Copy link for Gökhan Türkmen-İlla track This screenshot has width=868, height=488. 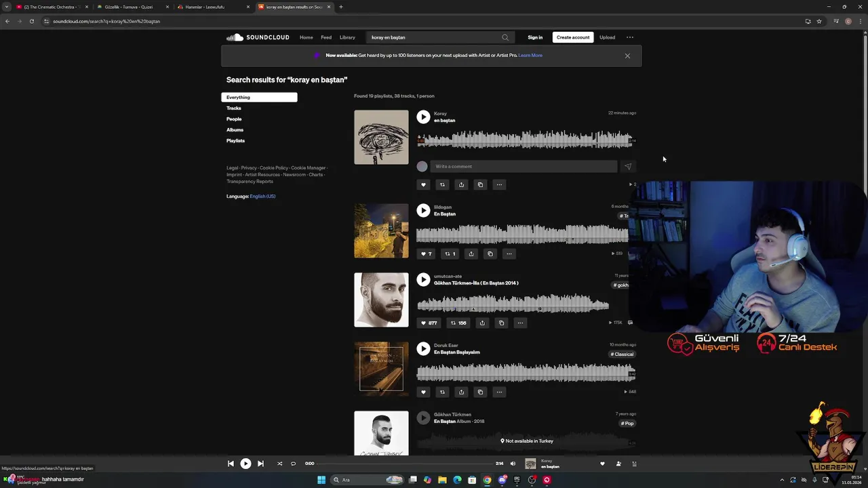501,323
